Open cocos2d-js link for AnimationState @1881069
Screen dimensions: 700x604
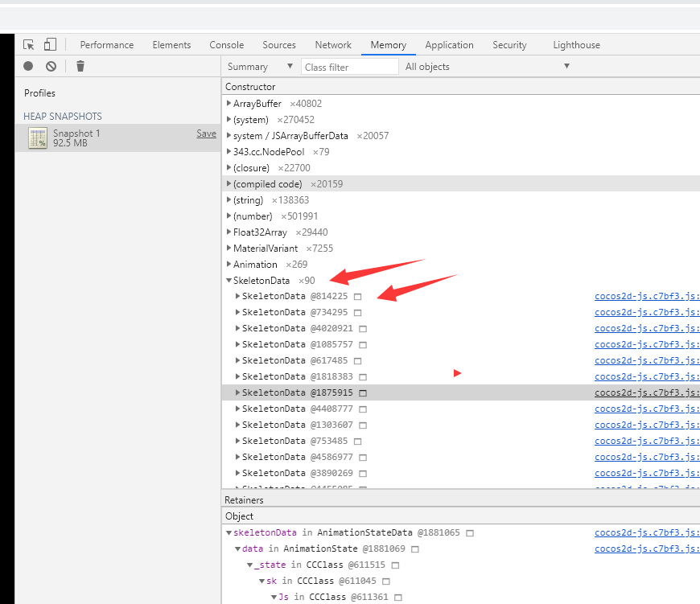pos(647,549)
